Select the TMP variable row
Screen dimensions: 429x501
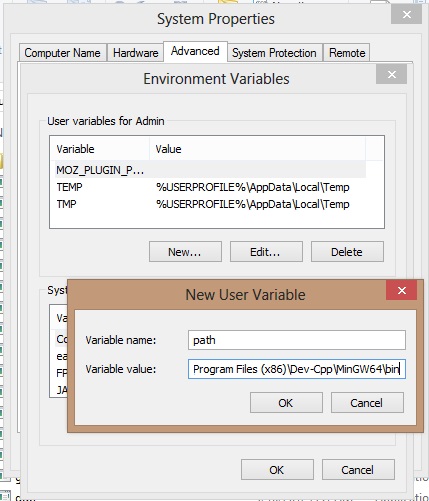tap(209, 204)
